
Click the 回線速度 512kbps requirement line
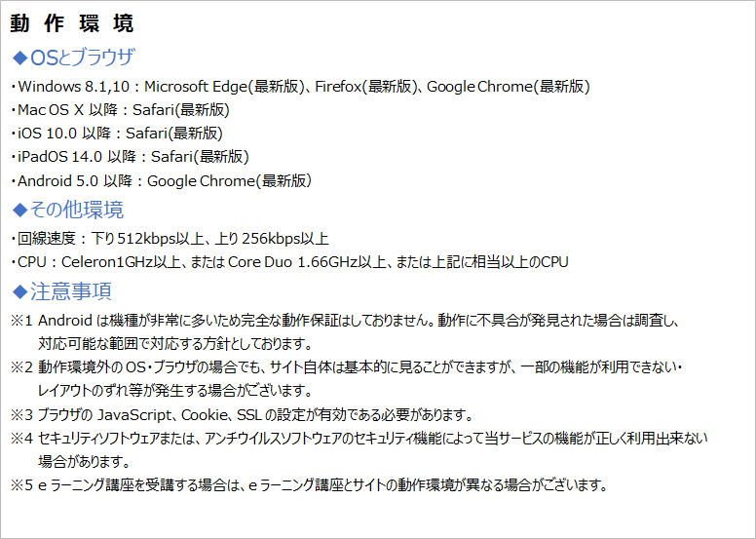pos(170,239)
